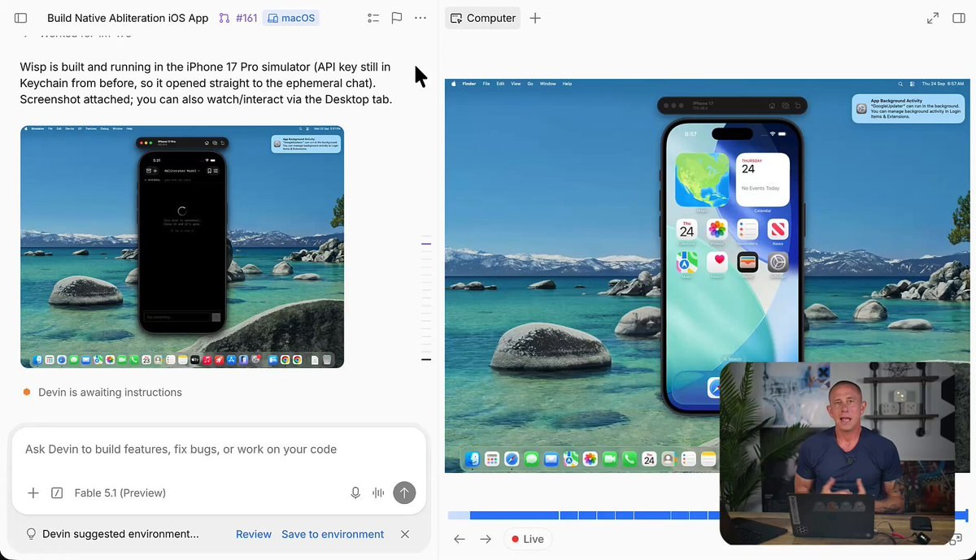The height and width of the screenshot is (560, 976).
Task: Click Mail icon in remote Dock
Action: click(551, 459)
